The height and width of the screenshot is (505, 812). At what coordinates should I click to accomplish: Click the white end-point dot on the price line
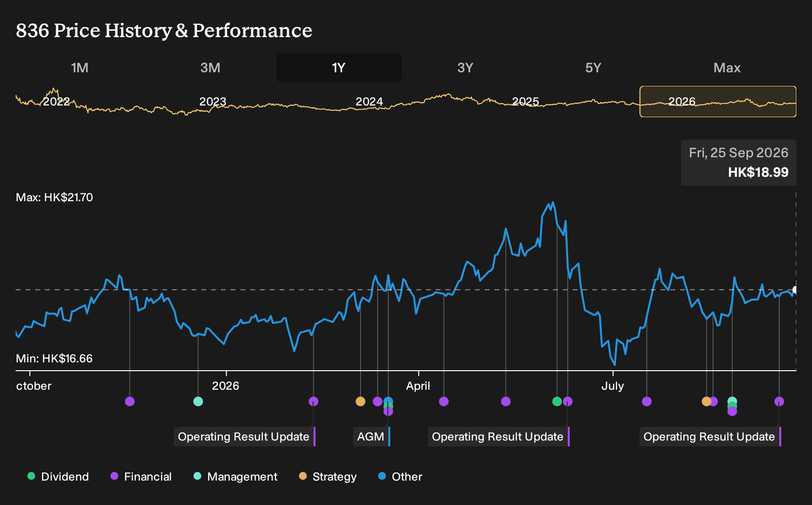pyautogui.click(x=795, y=290)
